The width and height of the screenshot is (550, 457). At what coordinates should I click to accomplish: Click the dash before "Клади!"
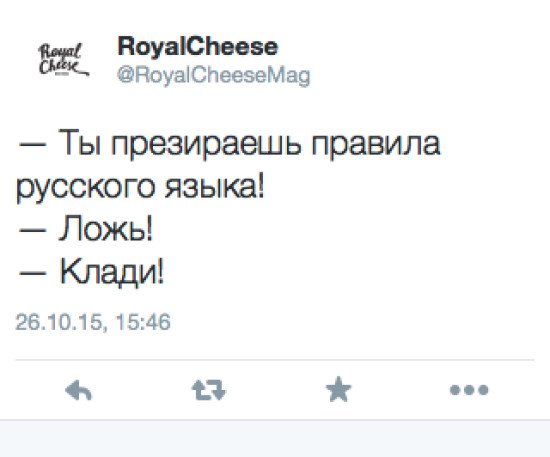tap(33, 273)
